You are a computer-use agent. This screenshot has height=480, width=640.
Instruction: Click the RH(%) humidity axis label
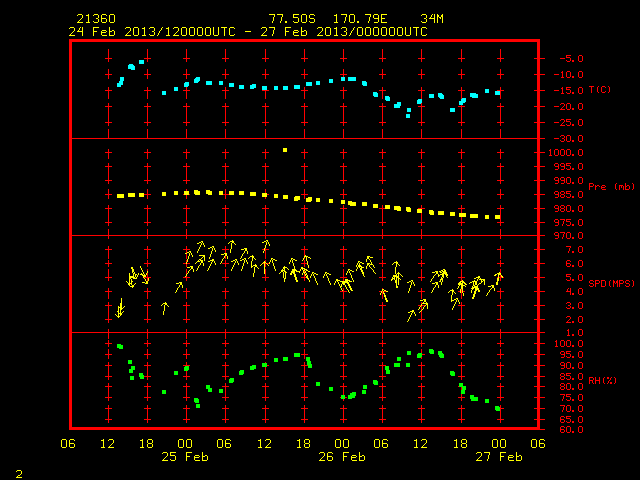click(602, 380)
